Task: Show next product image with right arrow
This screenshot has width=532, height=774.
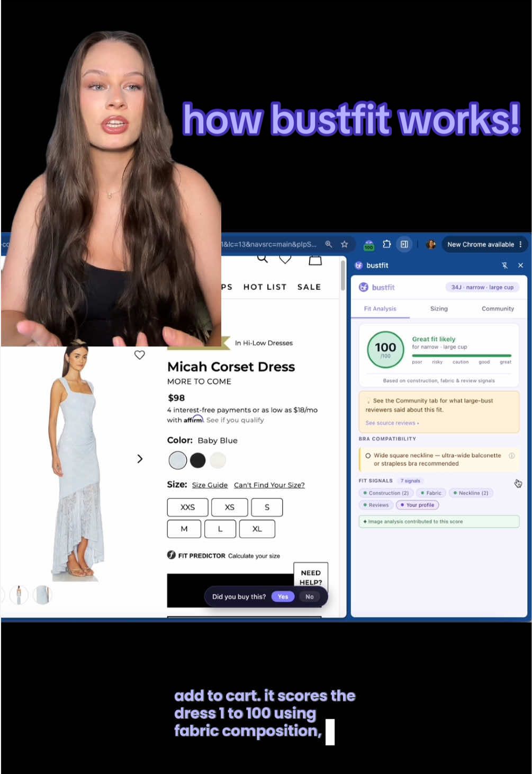Action: click(140, 459)
